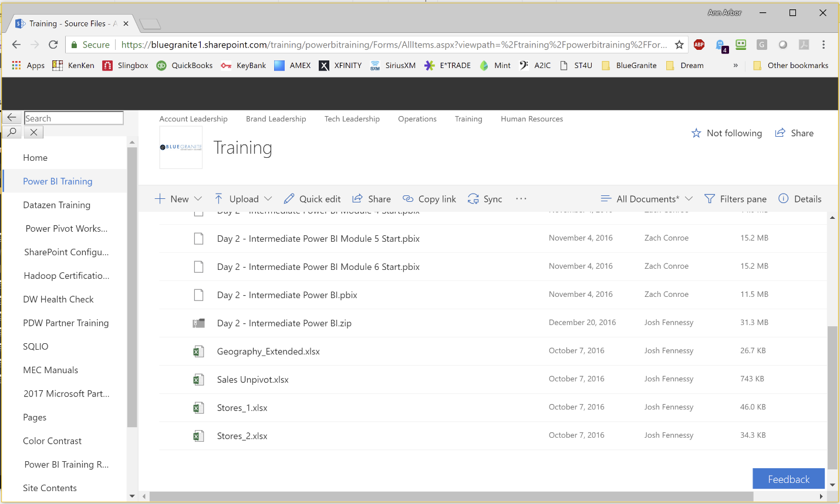The width and height of the screenshot is (840, 504).
Task: Click the Quick edit pencil button
Action: 312,199
